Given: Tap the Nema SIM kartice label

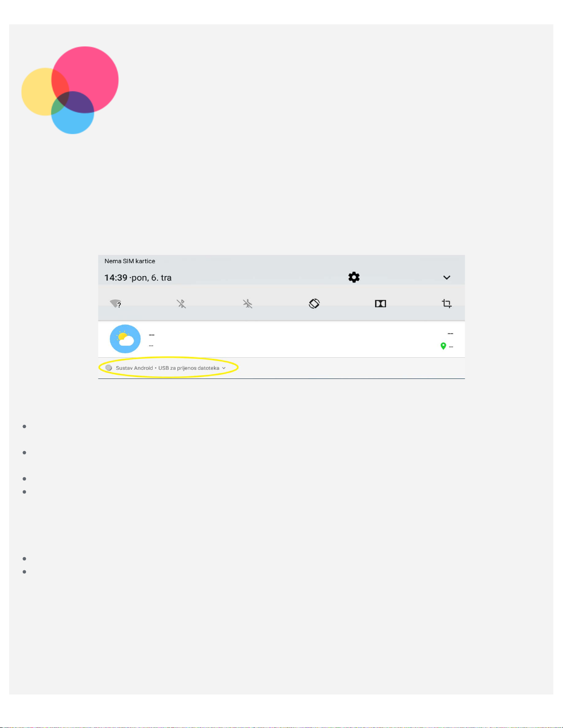Looking at the screenshot, I should 130,261.
